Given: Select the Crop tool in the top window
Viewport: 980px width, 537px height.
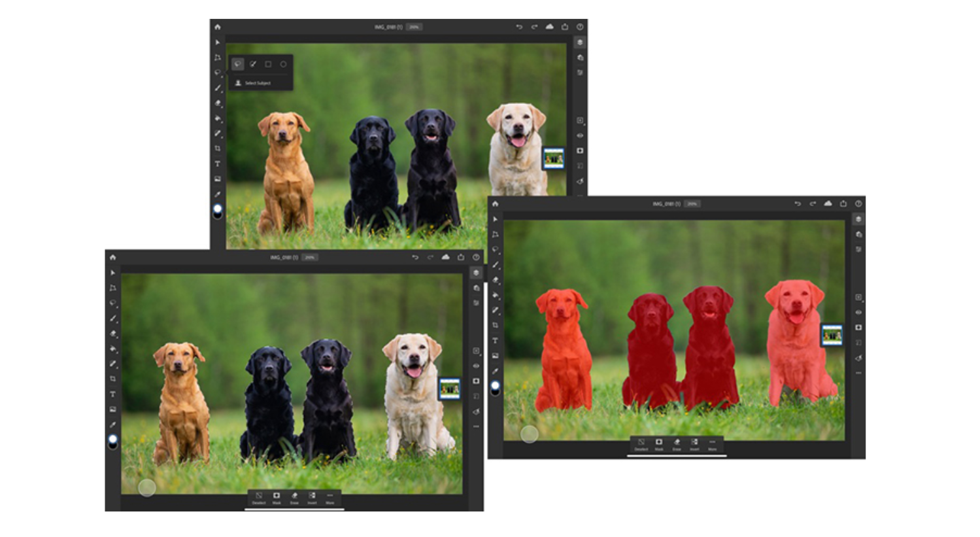Looking at the screenshot, I should click(x=218, y=148).
